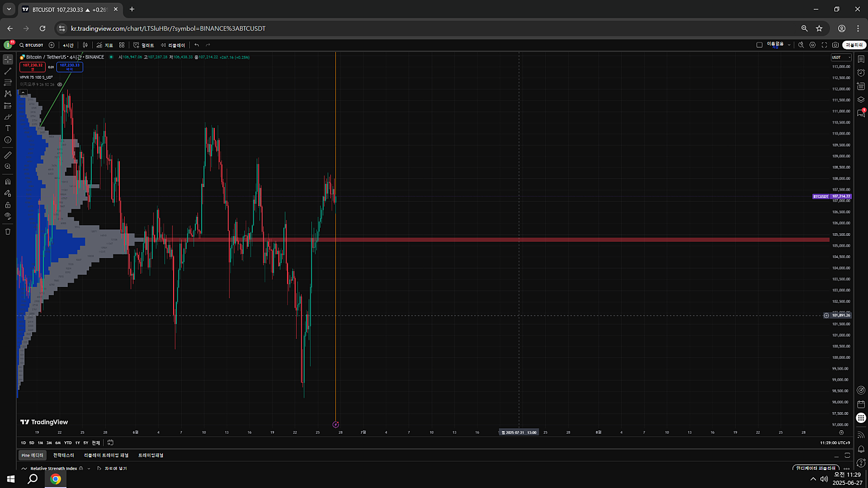Click the trash remove objects icon
This screenshot has width=868, height=488.
coord(8,232)
